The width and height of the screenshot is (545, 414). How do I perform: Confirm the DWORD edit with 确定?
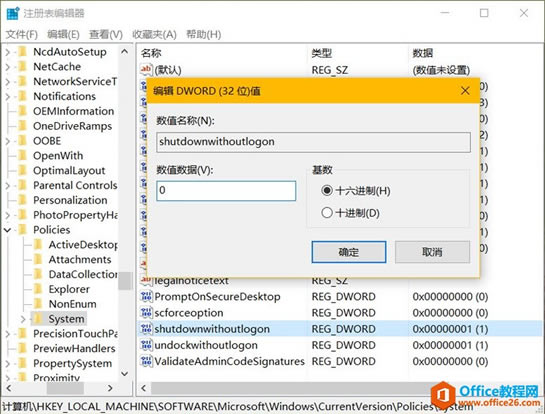(x=349, y=252)
